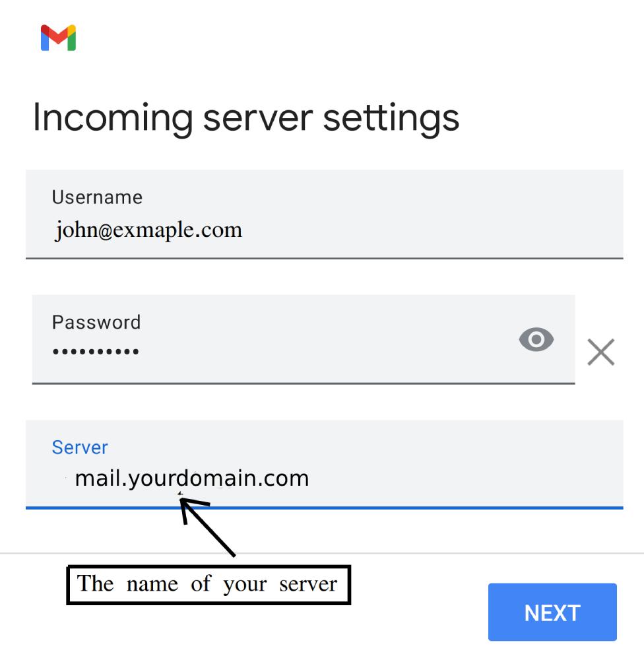Reveal the password using the eye icon

(536, 339)
